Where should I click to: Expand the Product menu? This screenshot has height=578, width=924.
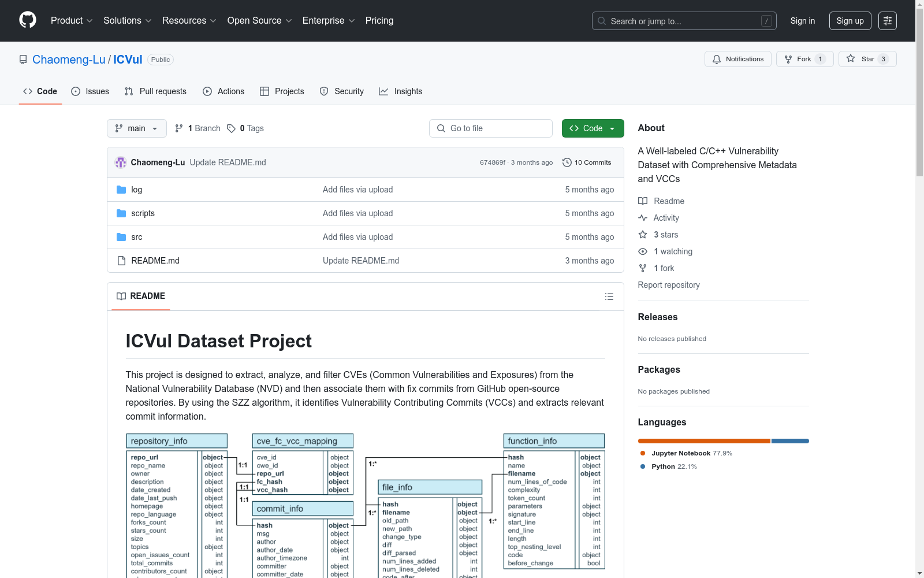[72, 20]
